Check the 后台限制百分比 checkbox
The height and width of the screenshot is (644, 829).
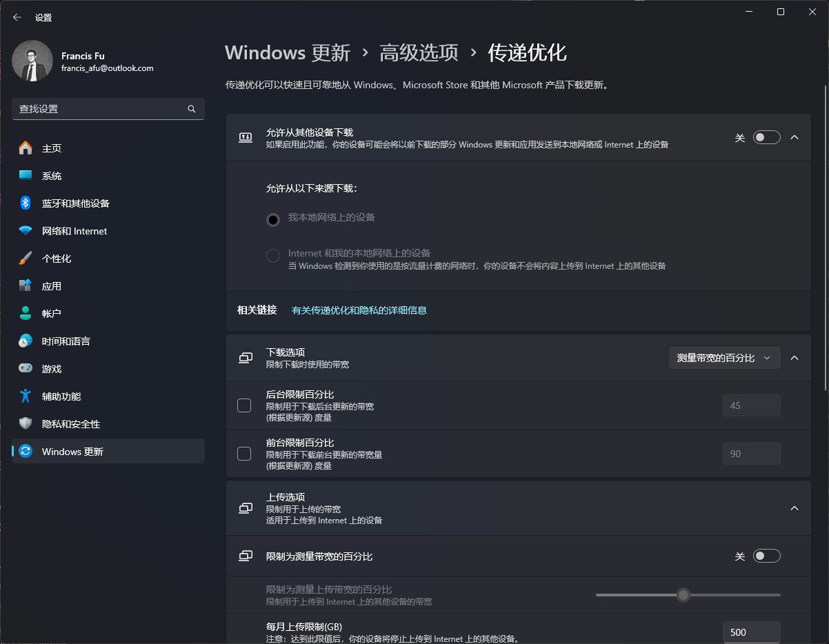tap(244, 405)
